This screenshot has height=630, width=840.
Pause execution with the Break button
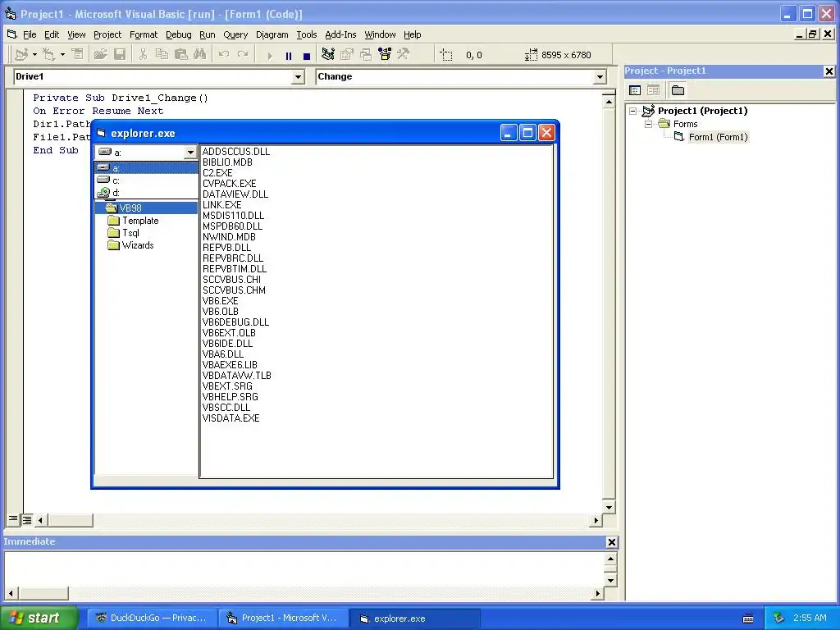pos(289,56)
